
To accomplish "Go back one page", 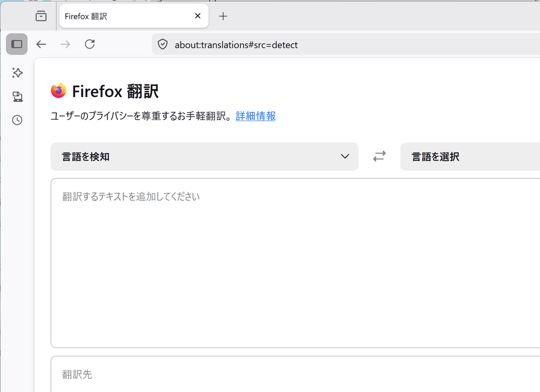I will (x=41, y=44).
